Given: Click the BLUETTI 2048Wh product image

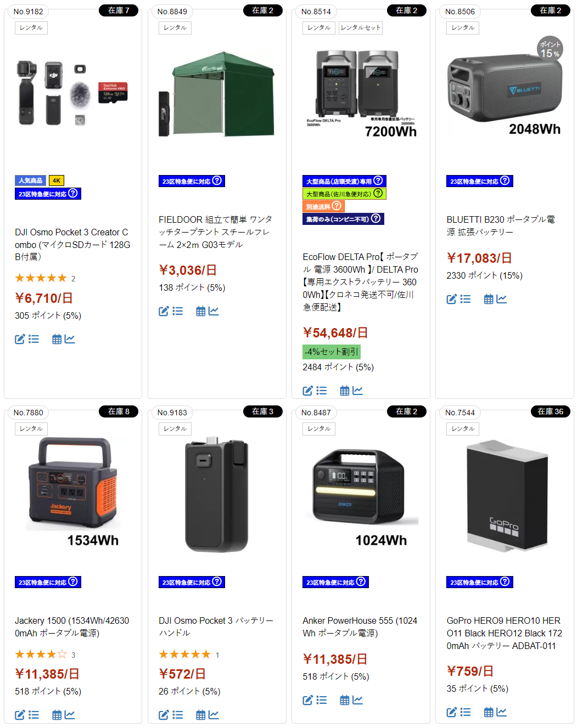Looking at the screenshot, I should [504, 91].
